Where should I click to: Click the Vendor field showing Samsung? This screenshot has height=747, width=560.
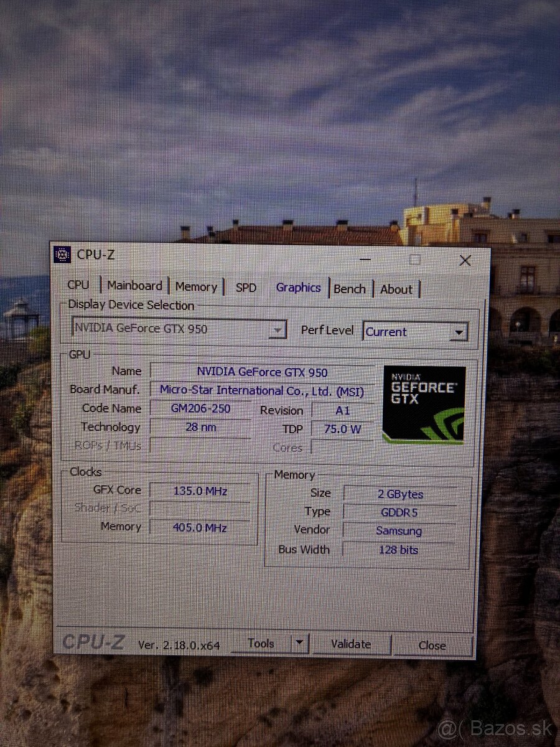[399, 530]
